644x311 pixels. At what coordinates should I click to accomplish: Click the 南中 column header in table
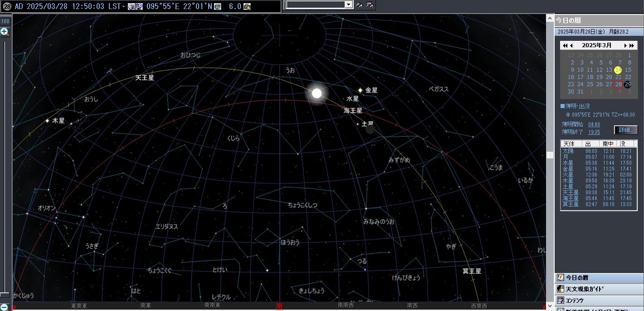tap(608, 143)
